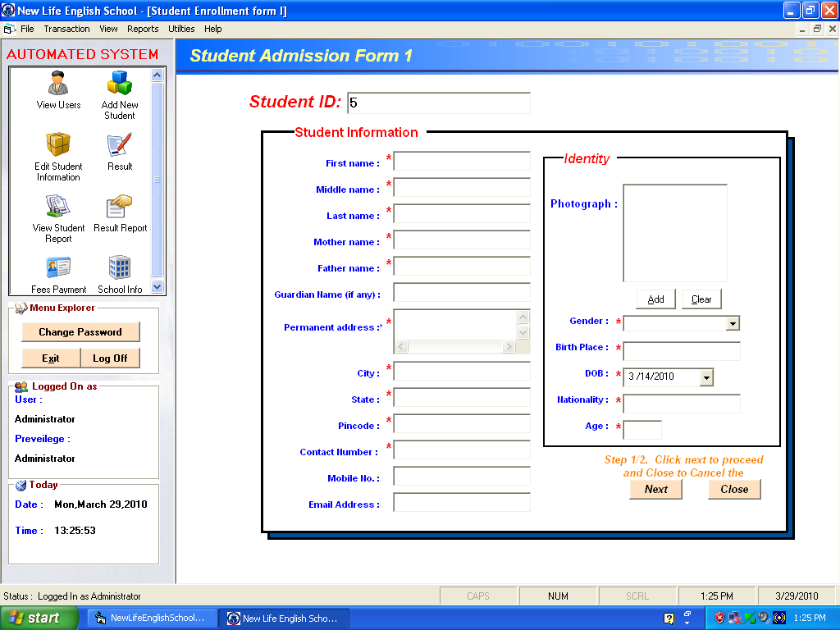Click the Result Report icon
Image resolution: width=840 pixels, height=630 pixels.
(x=120, y=208)
